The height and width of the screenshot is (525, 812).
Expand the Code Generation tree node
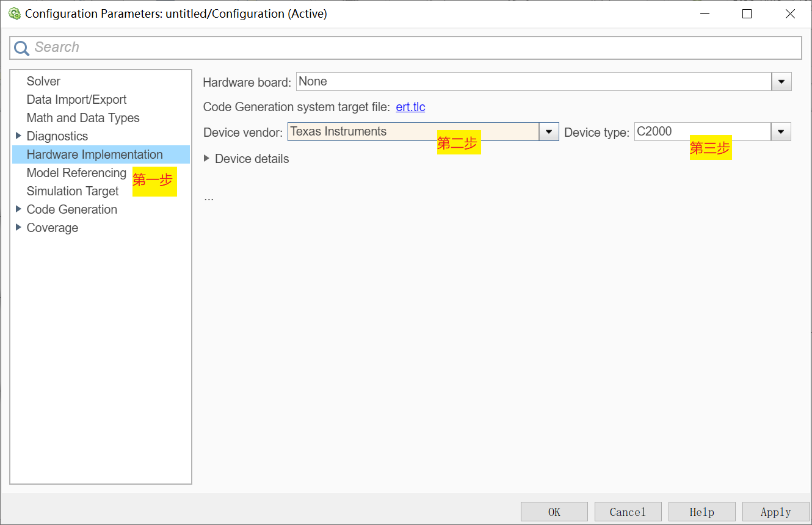[18, 209]
